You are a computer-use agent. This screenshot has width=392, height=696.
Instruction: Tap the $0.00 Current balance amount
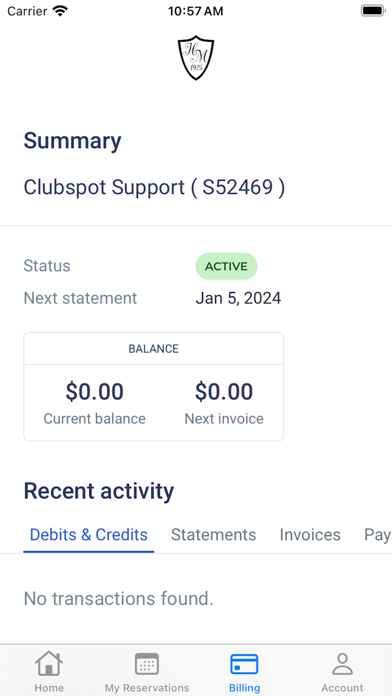point(95,392)
